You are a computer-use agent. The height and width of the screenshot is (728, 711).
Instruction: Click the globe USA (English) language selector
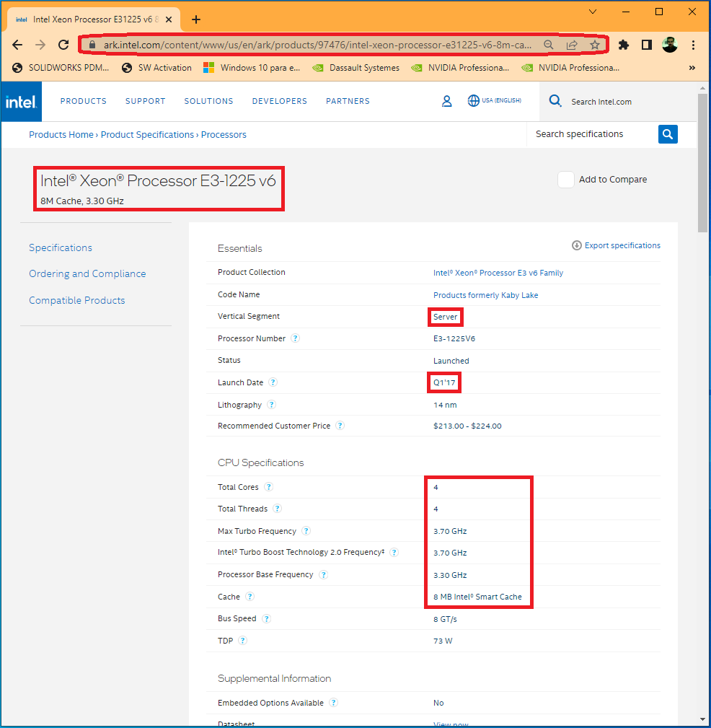click(x=494, y=100)
